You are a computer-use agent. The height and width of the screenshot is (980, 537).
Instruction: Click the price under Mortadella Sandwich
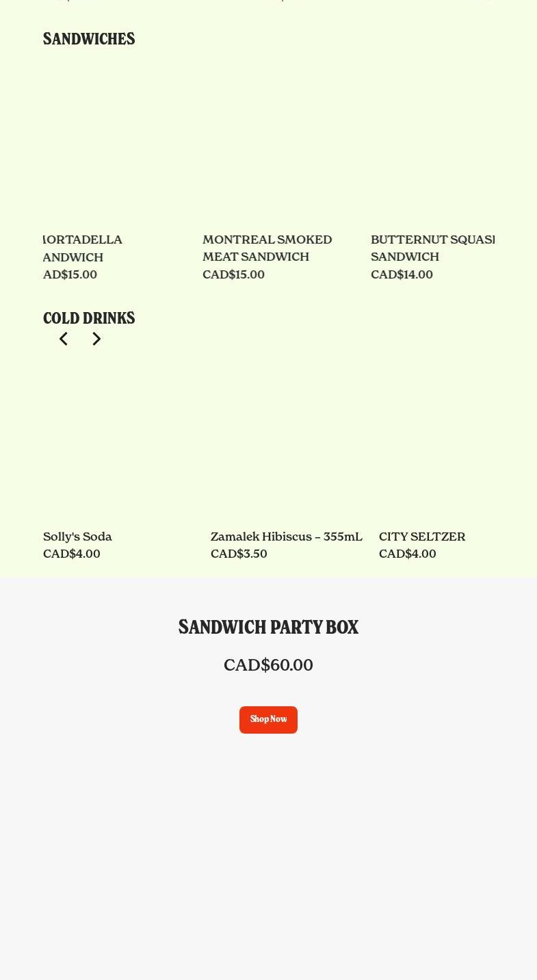pyautogui.click(x=70, y=274)
